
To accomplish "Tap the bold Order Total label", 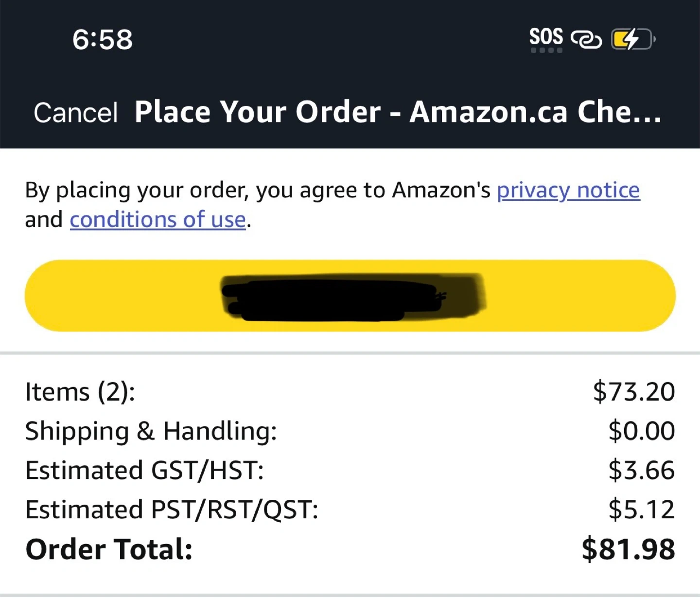I will pos(109,550).
